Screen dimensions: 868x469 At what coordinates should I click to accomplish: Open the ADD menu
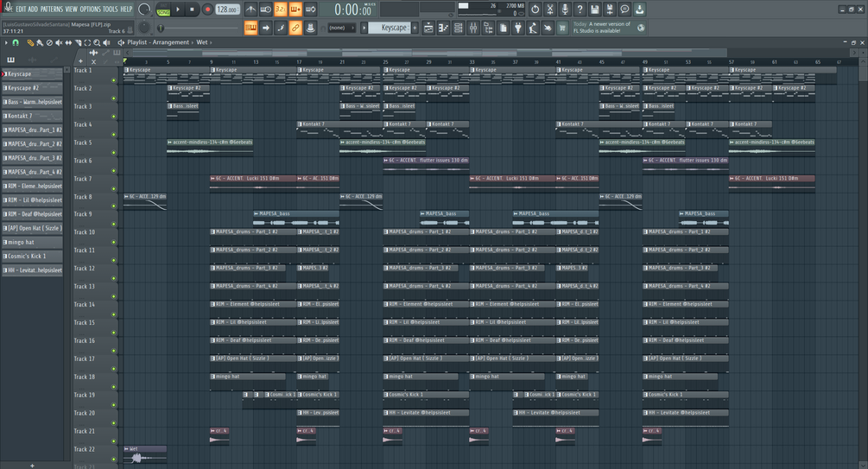tap(33, 9)
